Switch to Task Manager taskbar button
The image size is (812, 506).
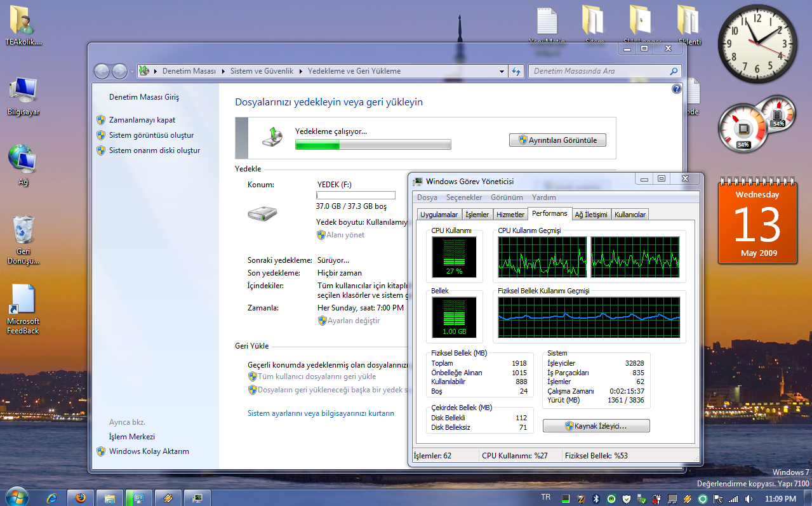(197, 498)
